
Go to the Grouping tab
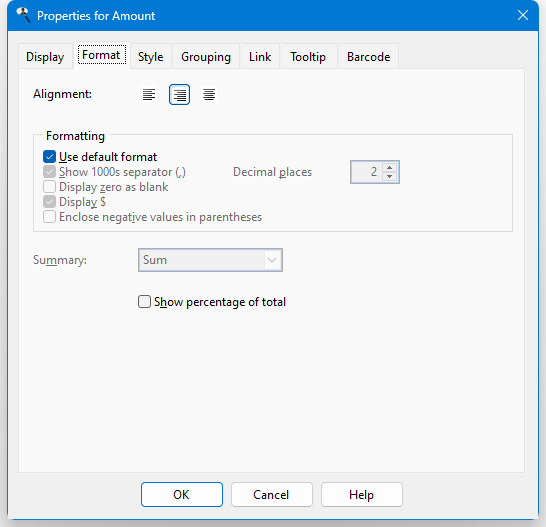206,56
